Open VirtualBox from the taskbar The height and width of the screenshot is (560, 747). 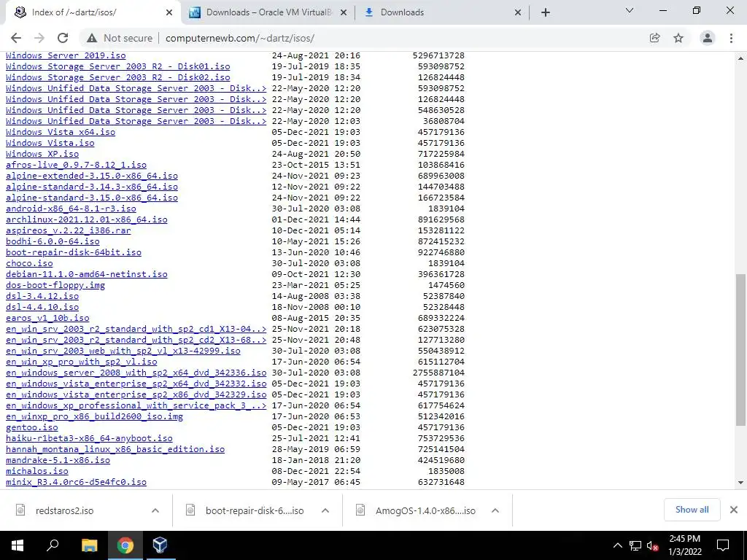[160, 545]
